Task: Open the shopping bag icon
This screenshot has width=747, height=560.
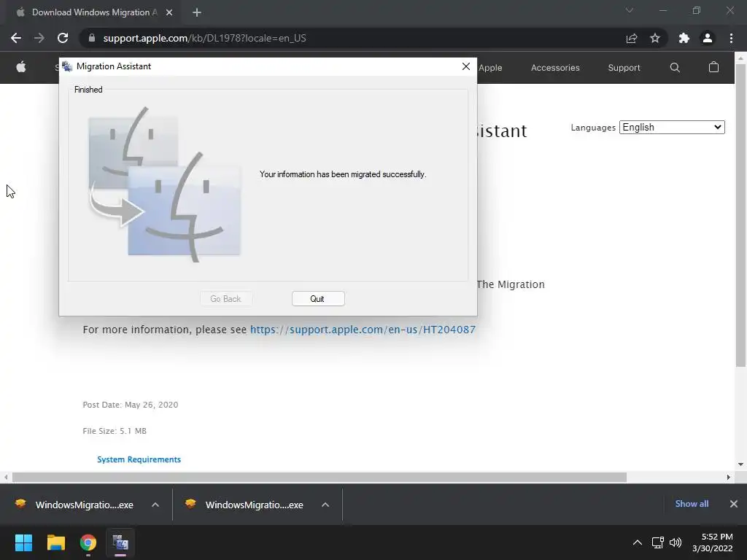Action: pos(713,67)
